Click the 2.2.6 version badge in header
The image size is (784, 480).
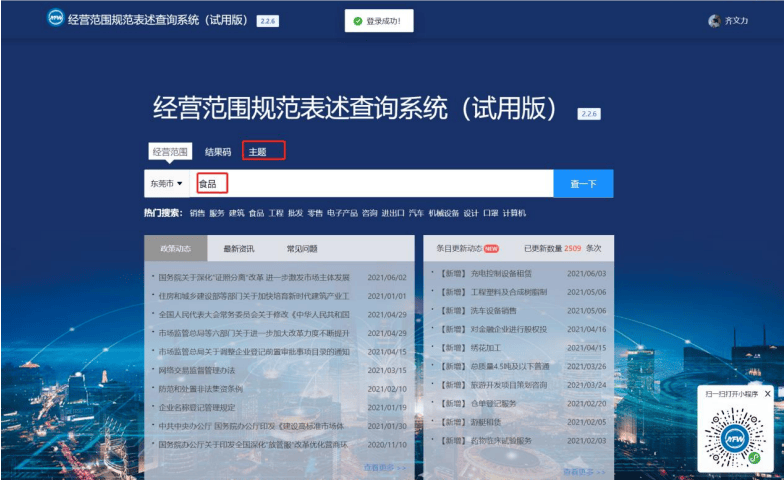click(268, 20)
